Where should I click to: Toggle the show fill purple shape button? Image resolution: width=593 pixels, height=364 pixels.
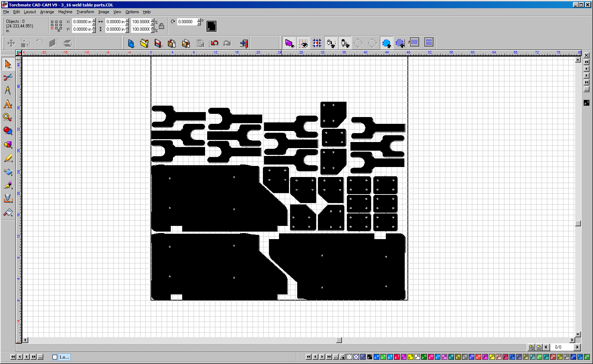(289, 43)
